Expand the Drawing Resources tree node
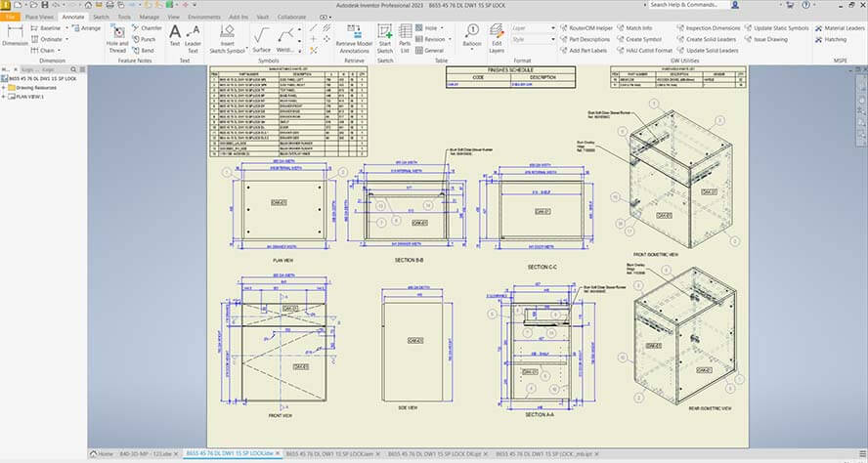This screenshot has width=868, height=463. (x=4, y=88)
